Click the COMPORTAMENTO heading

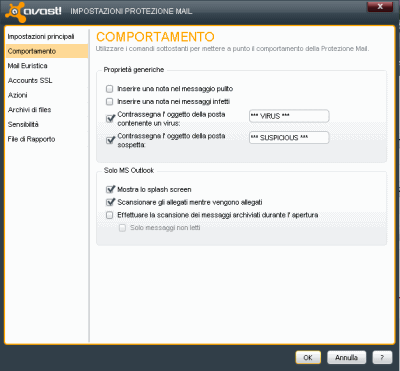155,37
